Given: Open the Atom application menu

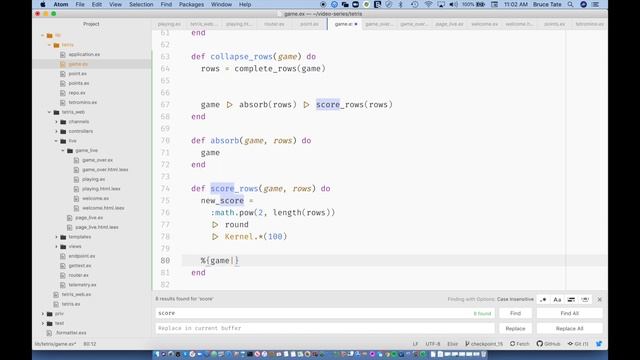Looking at the screenshot, I should click(61, 4).
